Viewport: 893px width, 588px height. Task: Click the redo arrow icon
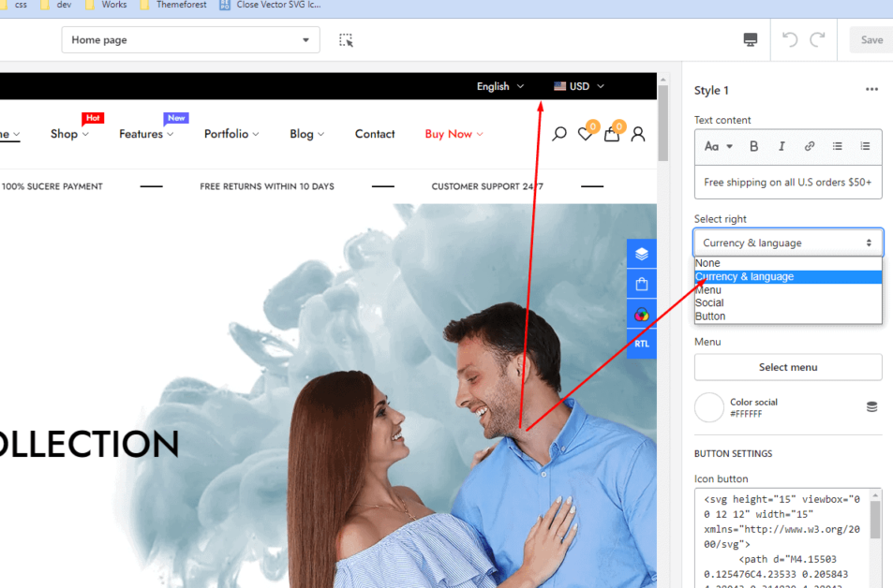(x=818, y=39)
